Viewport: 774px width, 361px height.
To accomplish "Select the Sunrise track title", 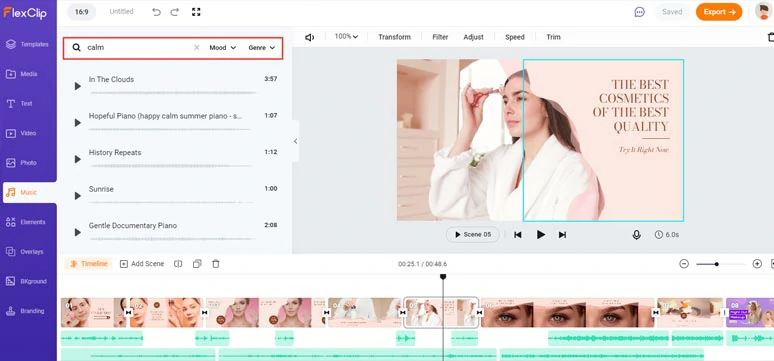I will (x=101, y=189).
